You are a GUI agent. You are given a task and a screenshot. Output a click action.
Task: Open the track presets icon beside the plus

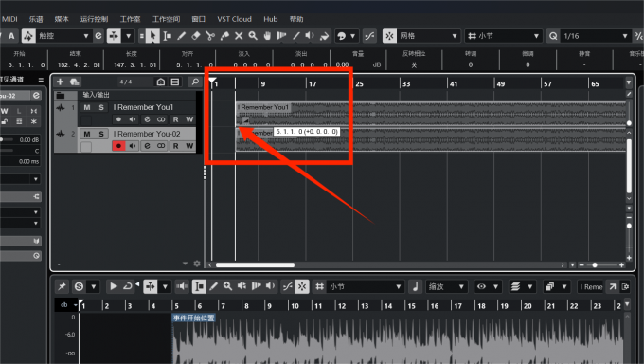pos(74,82)
